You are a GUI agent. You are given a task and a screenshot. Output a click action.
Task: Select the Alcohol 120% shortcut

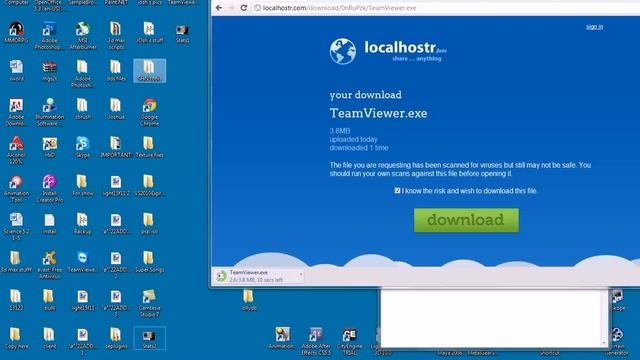coord(16,150)
